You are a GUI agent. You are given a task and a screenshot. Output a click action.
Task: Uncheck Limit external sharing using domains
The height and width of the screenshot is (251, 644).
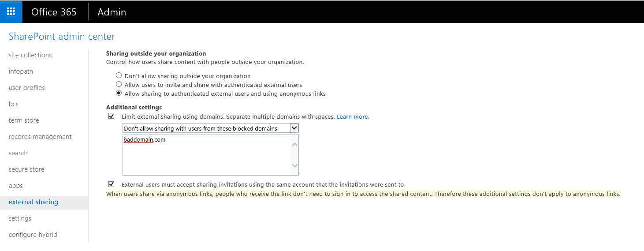point(112,116)
